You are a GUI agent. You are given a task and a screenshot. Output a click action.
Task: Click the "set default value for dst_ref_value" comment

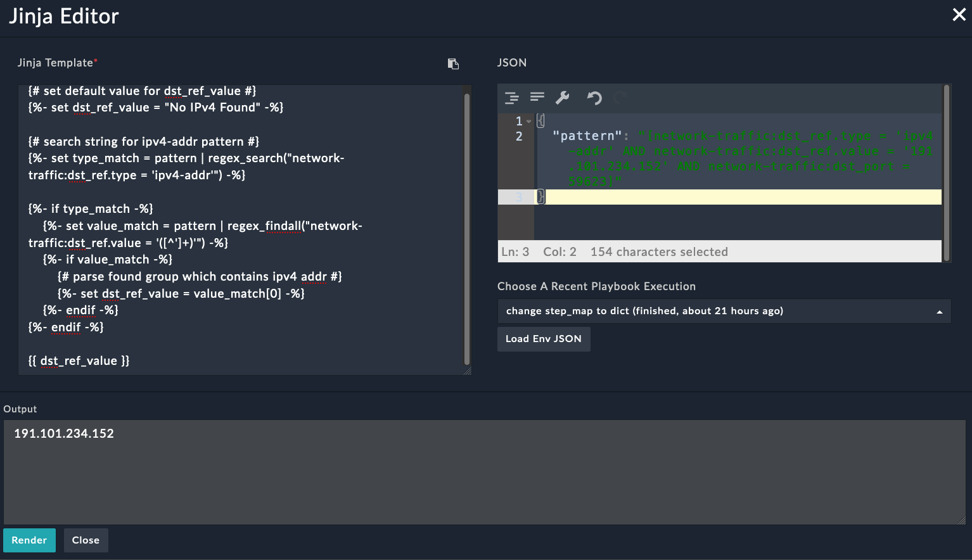point(142,91)
